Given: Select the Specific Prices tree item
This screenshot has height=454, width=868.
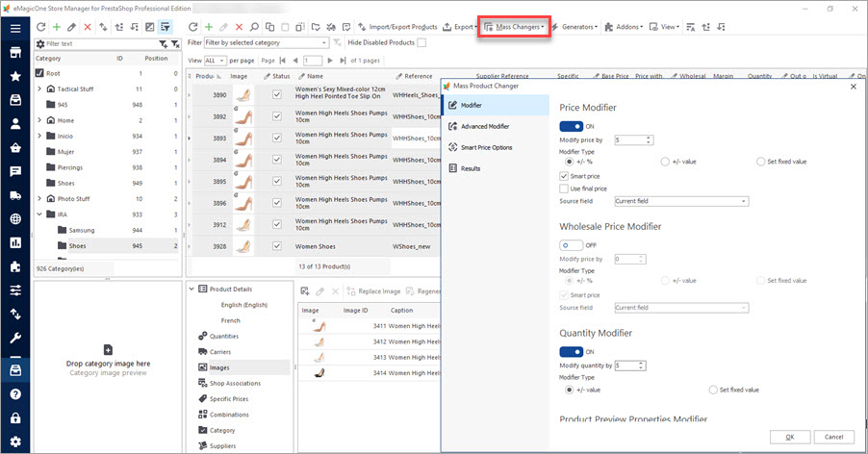Looking at the screenshot, I should [229, 399].
